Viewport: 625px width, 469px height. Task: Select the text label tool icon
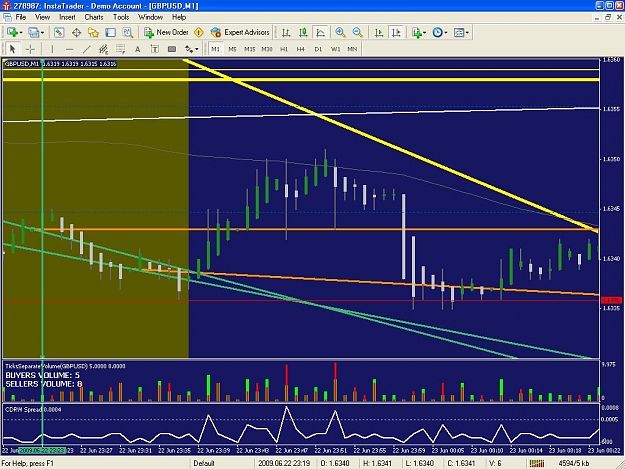pyautogui.click(x=155, y=49)
